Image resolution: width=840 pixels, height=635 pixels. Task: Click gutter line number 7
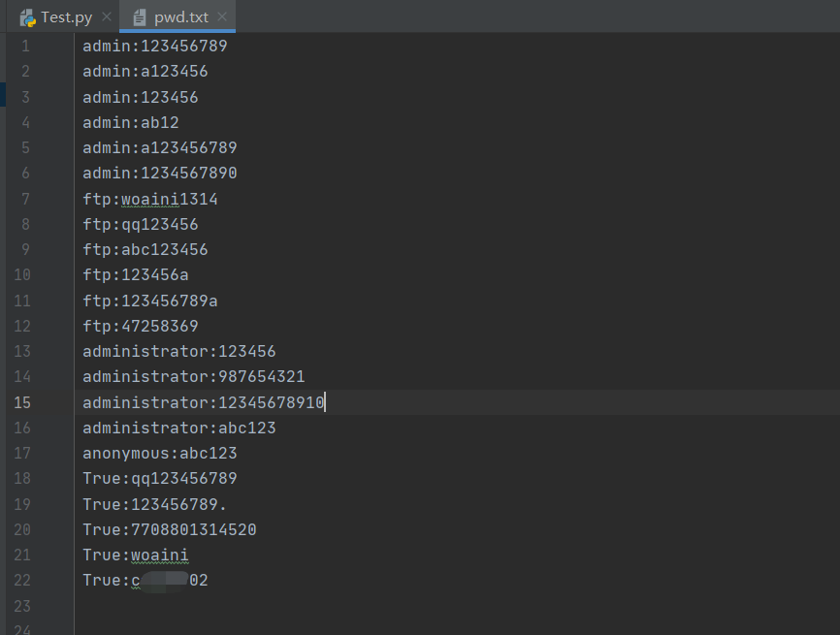25,199
